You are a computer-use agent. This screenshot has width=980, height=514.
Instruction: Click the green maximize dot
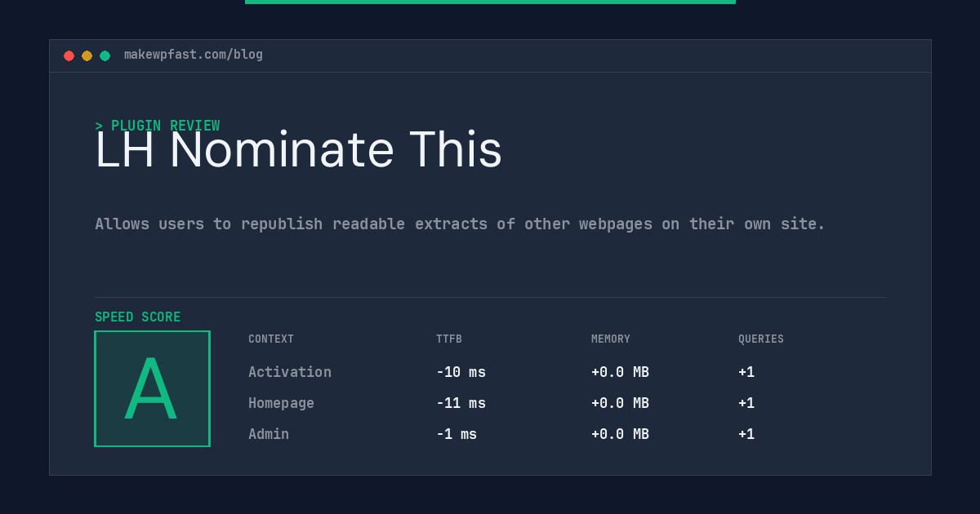(105, 55)
